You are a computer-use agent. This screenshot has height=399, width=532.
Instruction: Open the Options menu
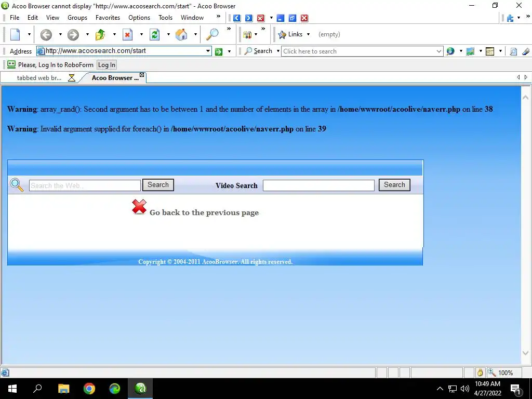139,18
